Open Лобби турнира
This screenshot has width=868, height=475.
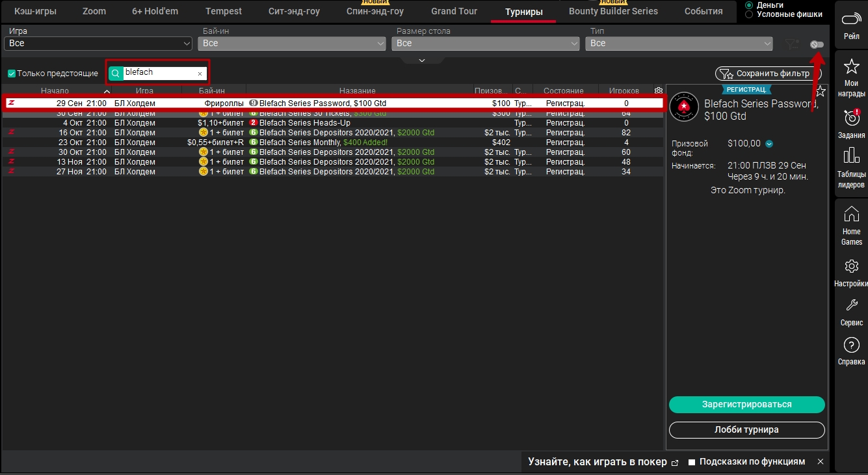click(x=746, y=429)
